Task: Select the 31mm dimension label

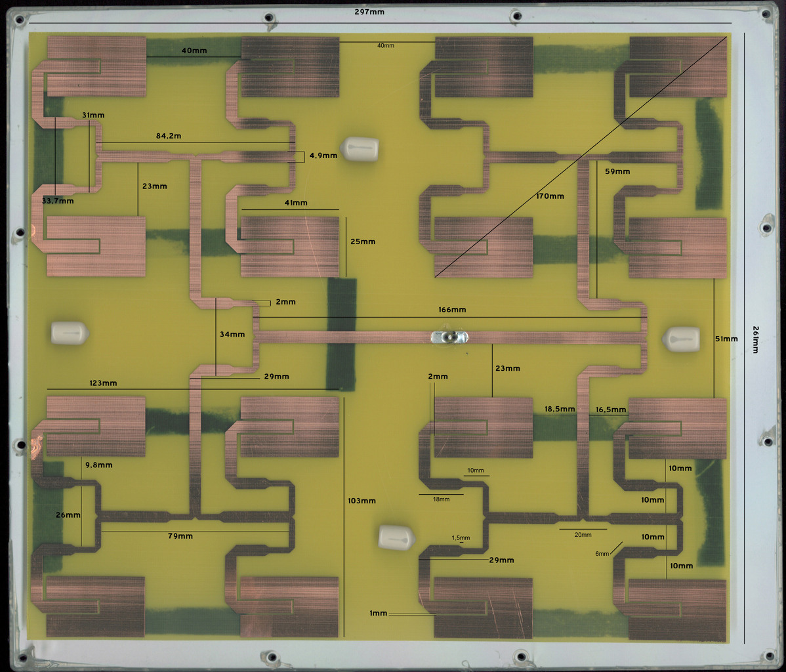Action: coord(93,115)
